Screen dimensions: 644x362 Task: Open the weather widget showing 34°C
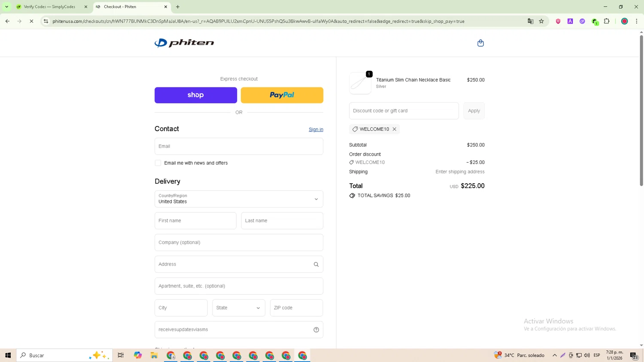[519, 355]
